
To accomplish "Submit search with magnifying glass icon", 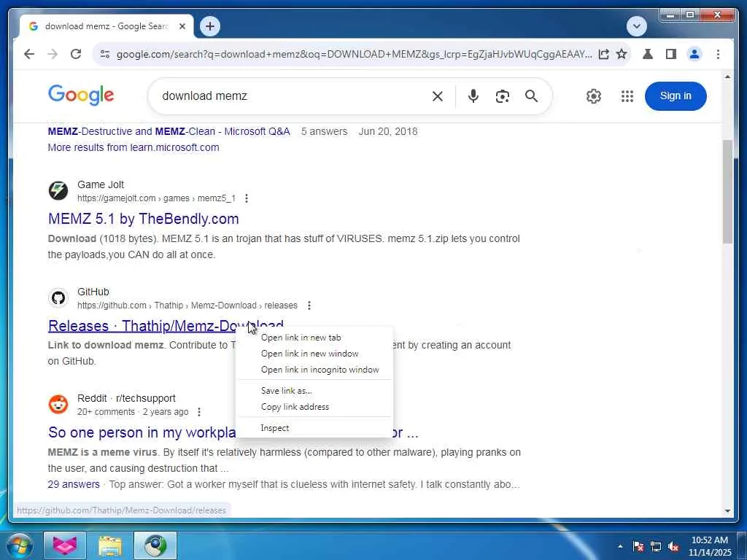I will tap(532, 96).
